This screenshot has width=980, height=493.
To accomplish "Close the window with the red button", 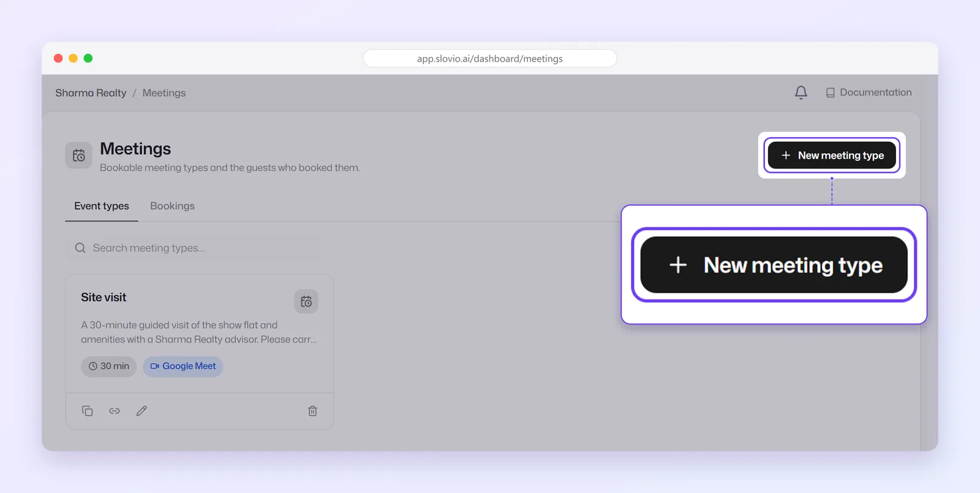I will 58,58.
